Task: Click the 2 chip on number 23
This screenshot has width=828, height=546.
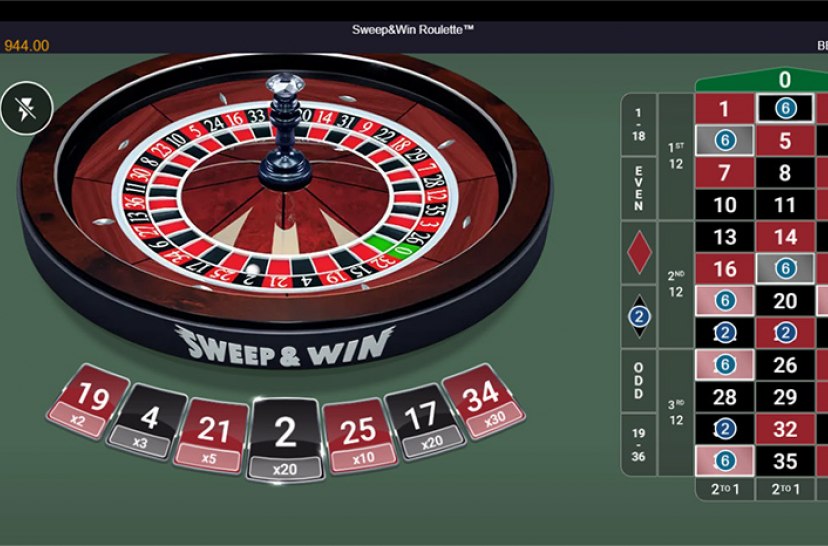Action: [x=785, y=333]
